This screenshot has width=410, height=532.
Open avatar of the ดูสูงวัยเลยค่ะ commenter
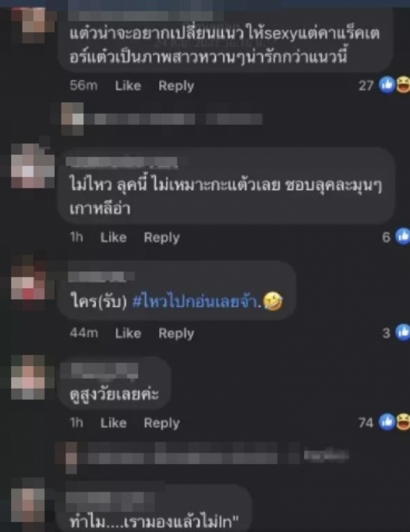(29, 377)
